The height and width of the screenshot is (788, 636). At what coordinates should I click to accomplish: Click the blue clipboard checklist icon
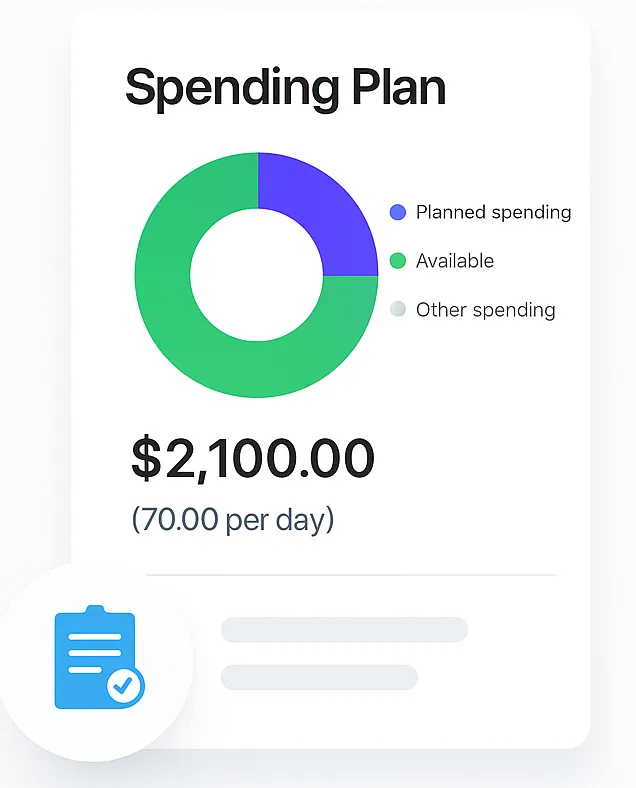click(x=99, y=657)
